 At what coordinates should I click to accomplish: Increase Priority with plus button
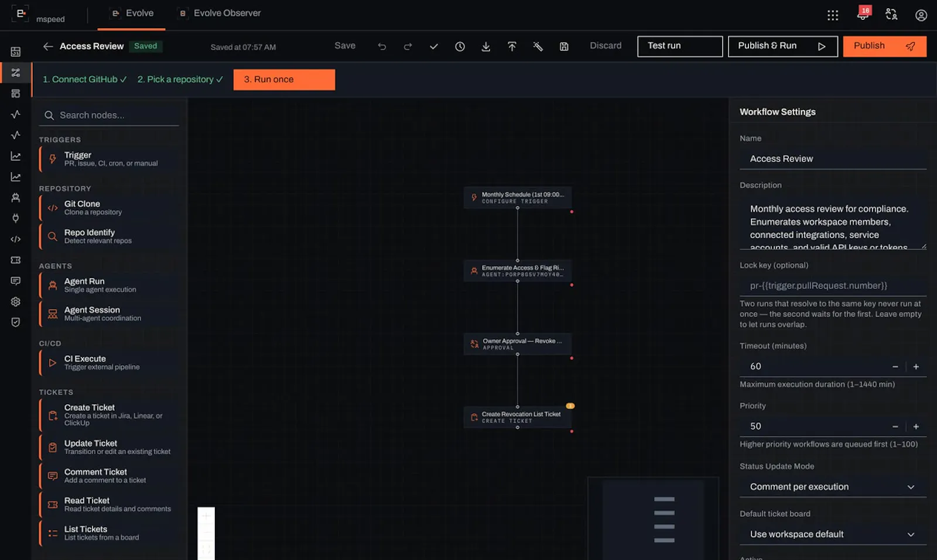pyautogui.click(x=916, y=427)
